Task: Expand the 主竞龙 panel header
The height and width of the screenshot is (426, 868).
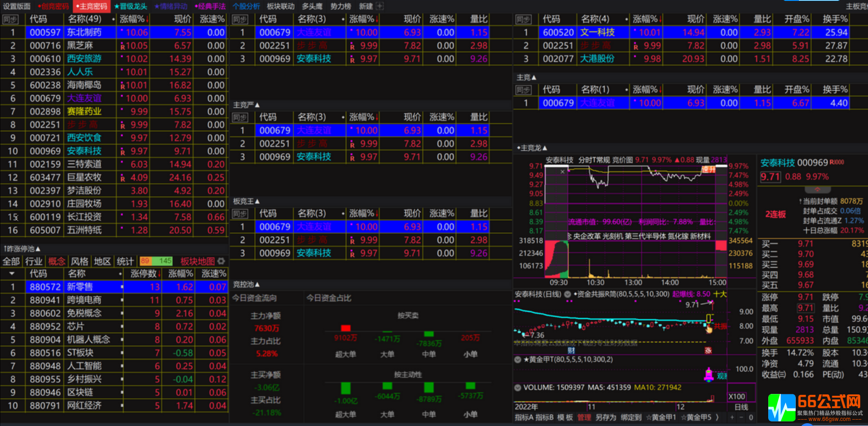Action: tap(545, 148)
